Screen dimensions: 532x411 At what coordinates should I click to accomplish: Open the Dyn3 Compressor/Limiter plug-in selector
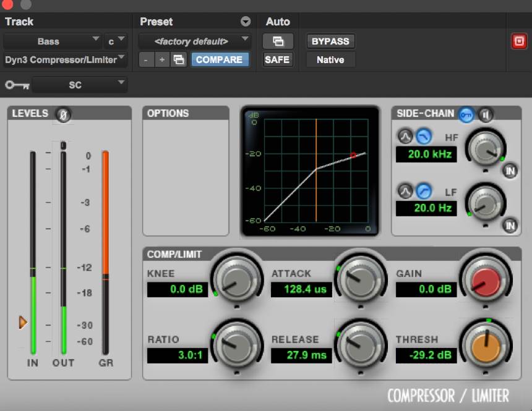pos(65,60)
